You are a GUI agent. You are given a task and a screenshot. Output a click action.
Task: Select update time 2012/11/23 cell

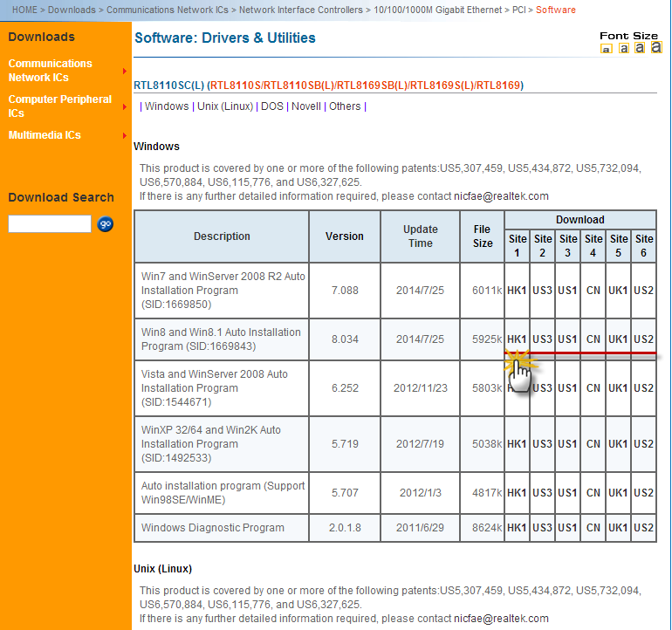pos(420,388)
